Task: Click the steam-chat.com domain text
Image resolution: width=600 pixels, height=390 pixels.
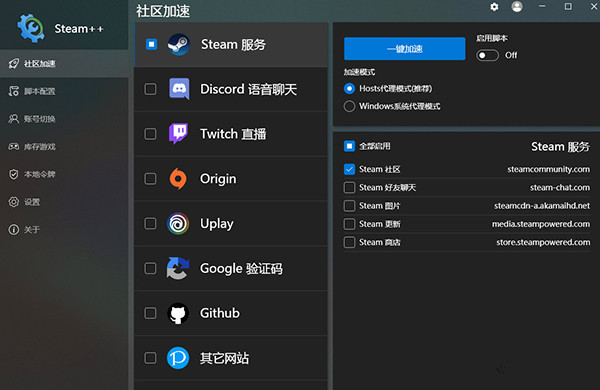Action: pos(559,188)
